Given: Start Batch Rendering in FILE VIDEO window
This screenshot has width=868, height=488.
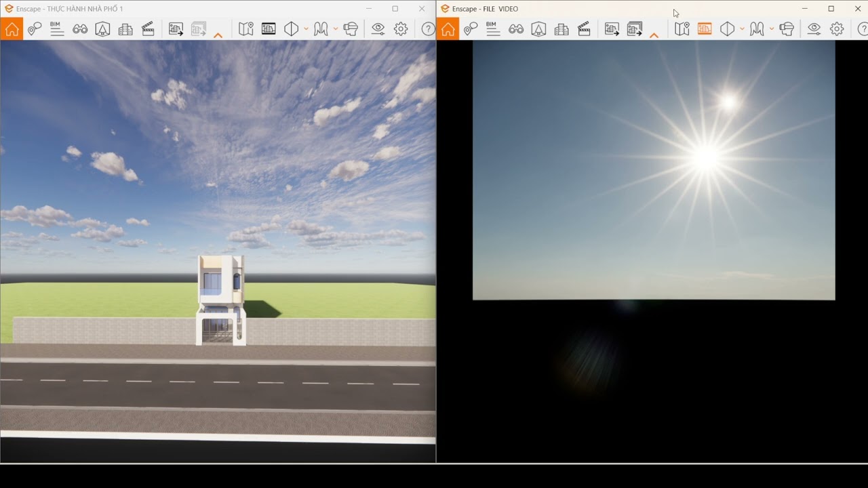Looking at the screenshot, I should [x=635, y=29].
